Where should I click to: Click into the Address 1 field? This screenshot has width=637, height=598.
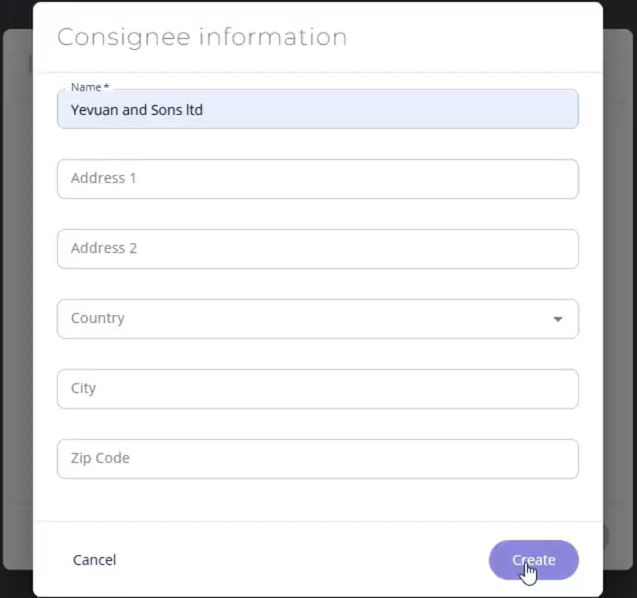(318, 179)
